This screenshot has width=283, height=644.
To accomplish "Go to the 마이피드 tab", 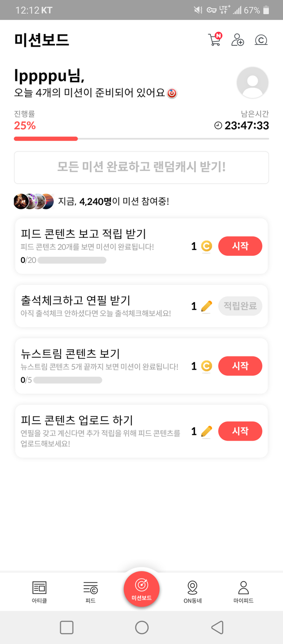I will pyautogui.click(x=243, y=592).
